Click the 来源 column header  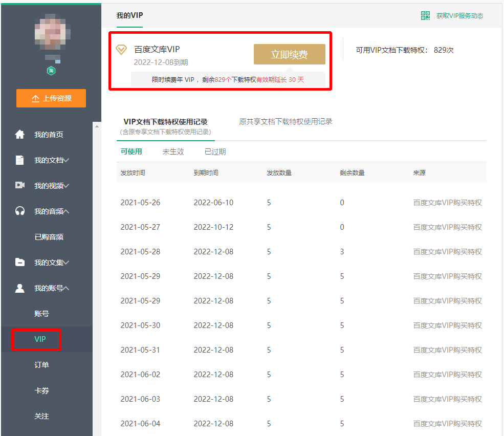pyautogui.click(x=419, y=172)
